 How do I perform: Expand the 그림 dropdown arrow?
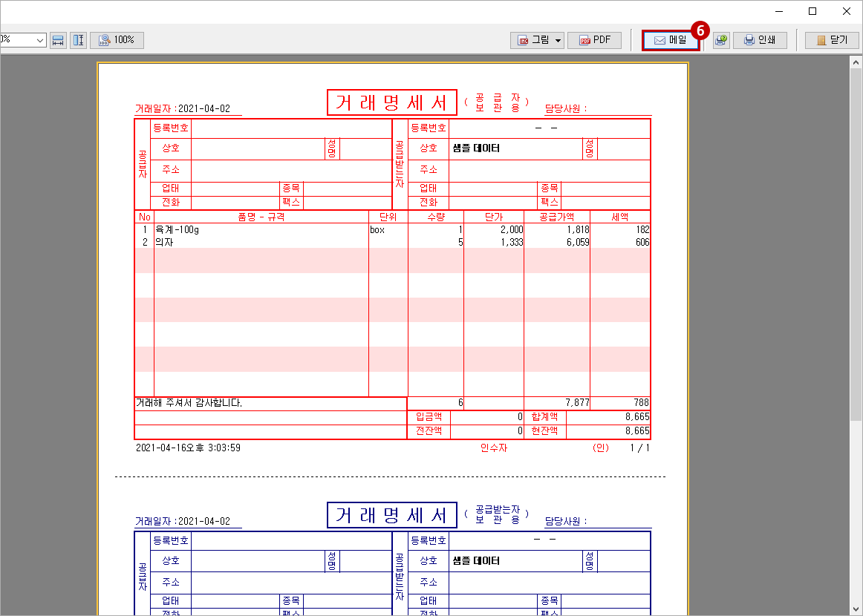pos(558,40)
